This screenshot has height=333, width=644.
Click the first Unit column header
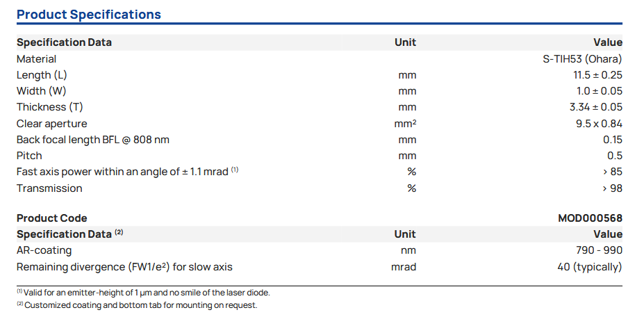click(x=405, y=42)
